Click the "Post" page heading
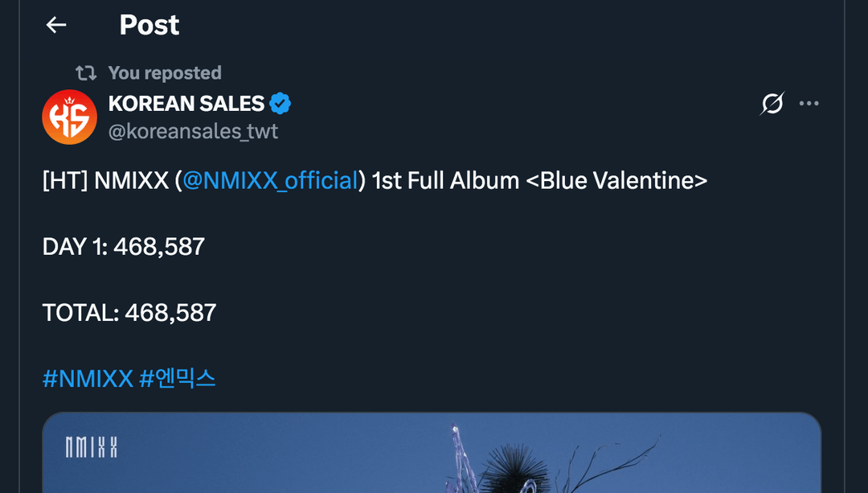 click(x=149, y=25)
